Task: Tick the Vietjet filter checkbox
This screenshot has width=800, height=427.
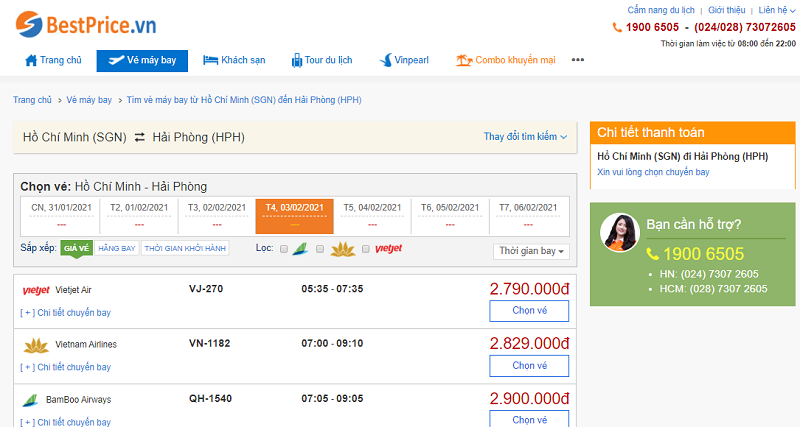Action: click(365, 249)
